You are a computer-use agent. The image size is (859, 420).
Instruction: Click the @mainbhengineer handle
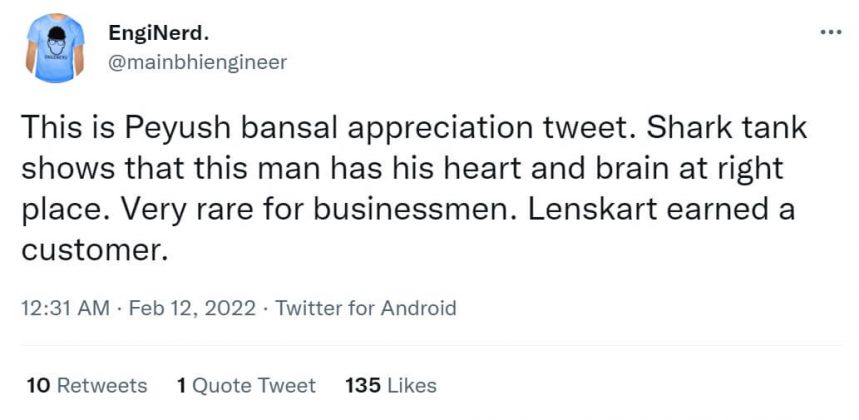[x=196, y=62]
